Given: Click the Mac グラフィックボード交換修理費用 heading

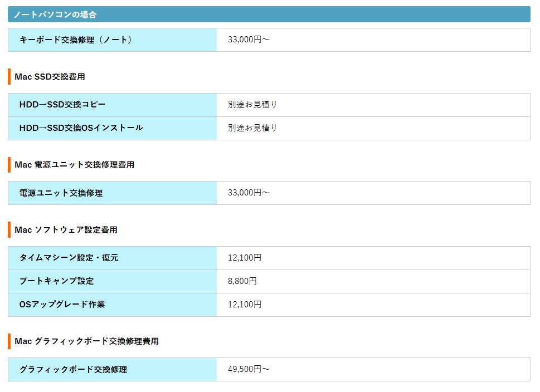Looking at the screenshot, I should click(87, 341).
